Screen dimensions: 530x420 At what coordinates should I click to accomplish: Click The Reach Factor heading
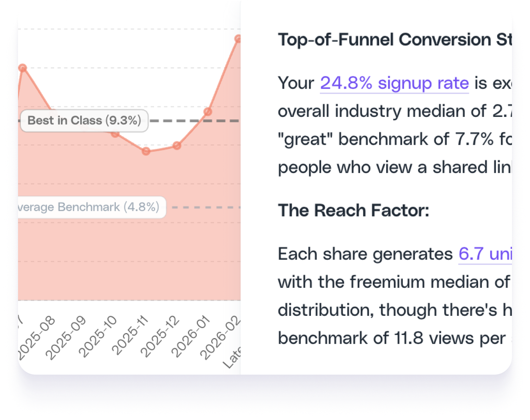pyautogui.click(x=353, y=211)
